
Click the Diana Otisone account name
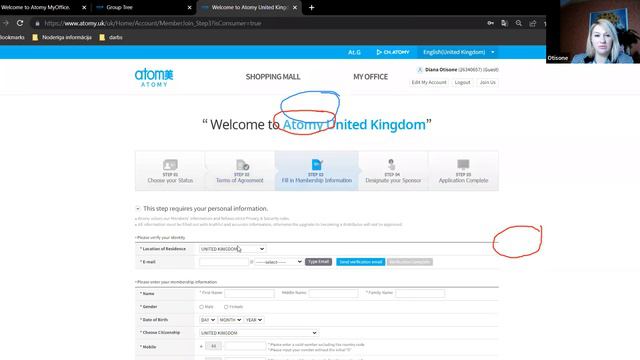pos(441,70)
